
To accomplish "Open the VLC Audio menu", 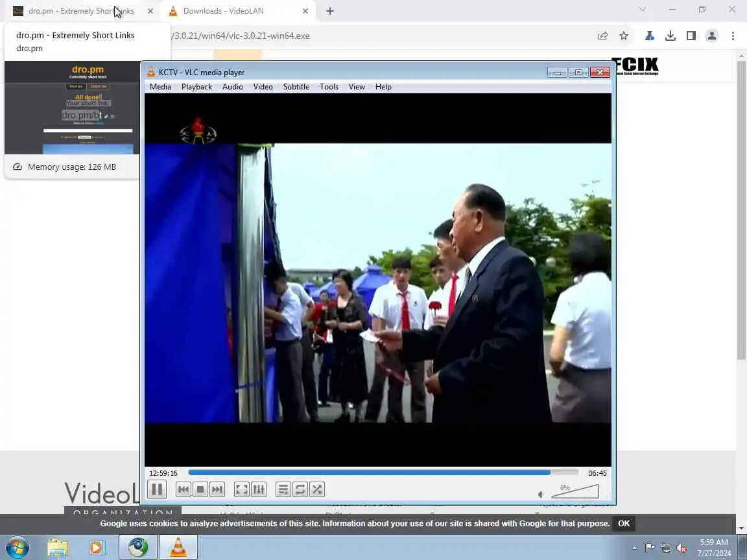I will (x=233, y=87).
